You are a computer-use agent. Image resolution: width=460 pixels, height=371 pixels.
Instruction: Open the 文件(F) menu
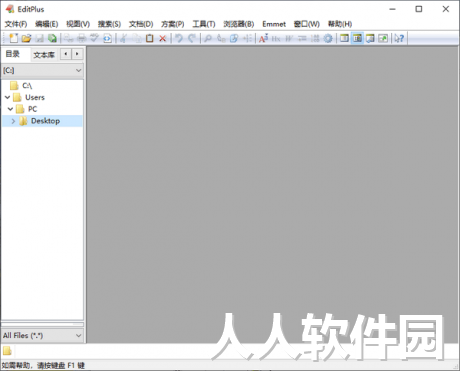[x=16, y=24]
